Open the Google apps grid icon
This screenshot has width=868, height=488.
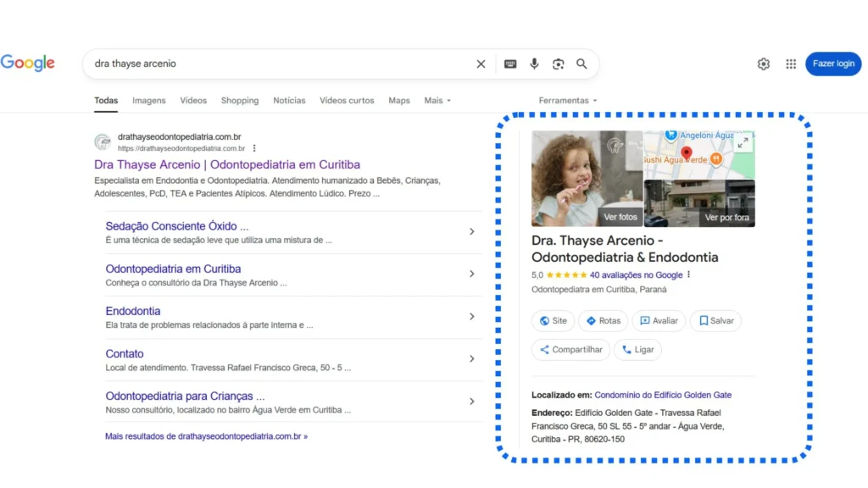point(791,64)
